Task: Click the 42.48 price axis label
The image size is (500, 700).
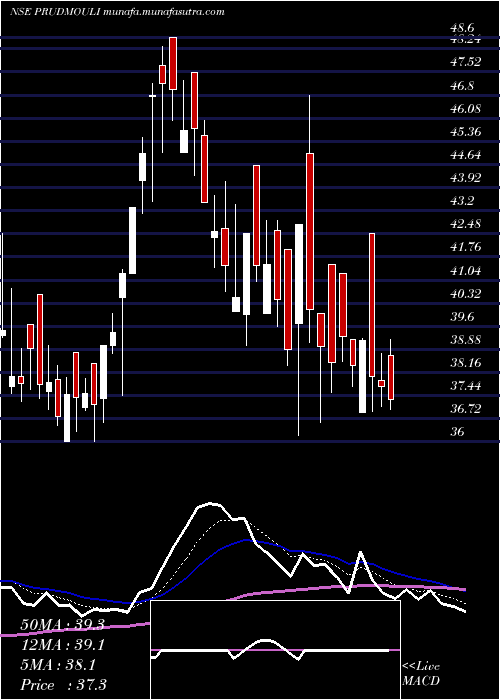Action: coord(466,224)
